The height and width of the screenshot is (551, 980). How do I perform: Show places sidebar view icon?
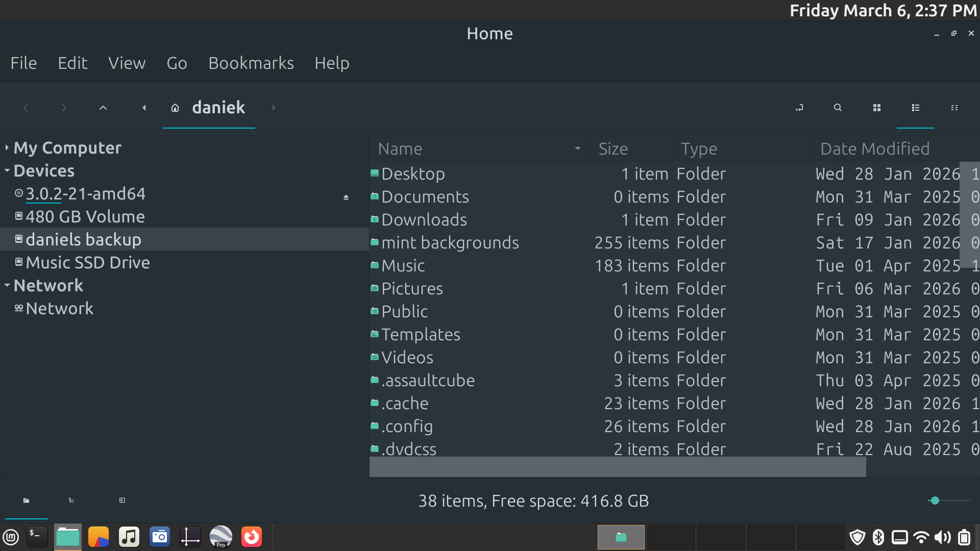point(26,500)
